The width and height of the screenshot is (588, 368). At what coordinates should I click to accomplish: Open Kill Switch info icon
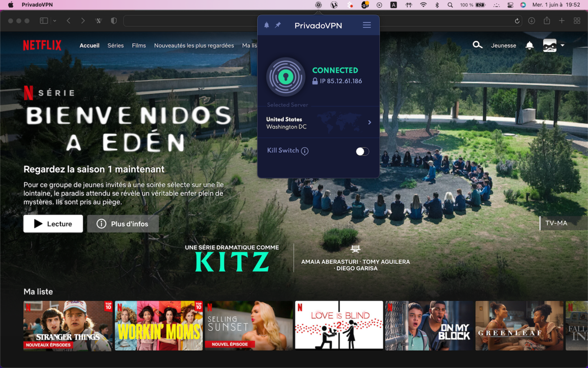coord(305,151)
